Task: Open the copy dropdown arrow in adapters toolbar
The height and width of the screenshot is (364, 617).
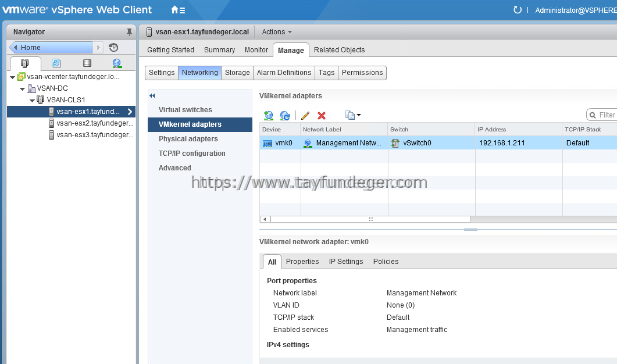Action: click(359, 115)
